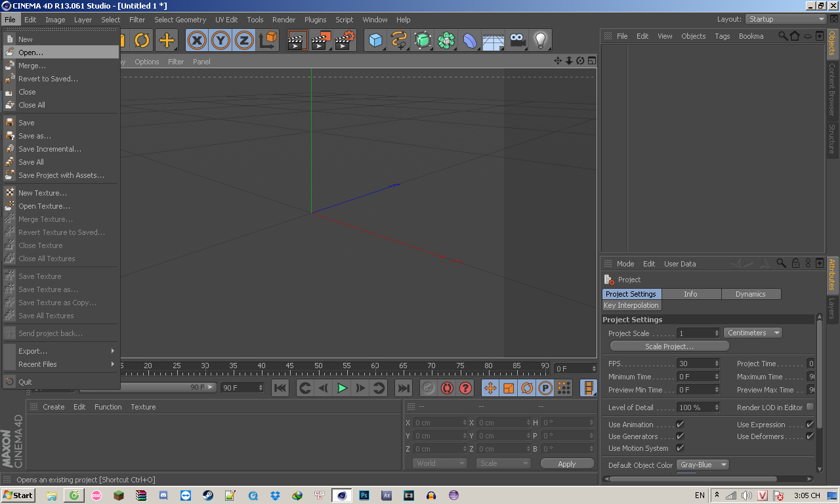Select the Camera object icon
840x504 pixels.
click(518, 41)
